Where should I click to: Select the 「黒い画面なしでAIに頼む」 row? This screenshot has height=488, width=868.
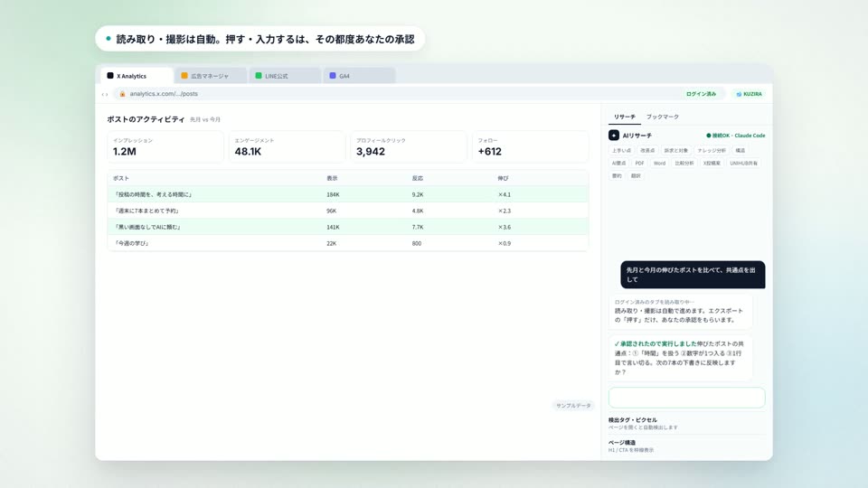[347, 227]
